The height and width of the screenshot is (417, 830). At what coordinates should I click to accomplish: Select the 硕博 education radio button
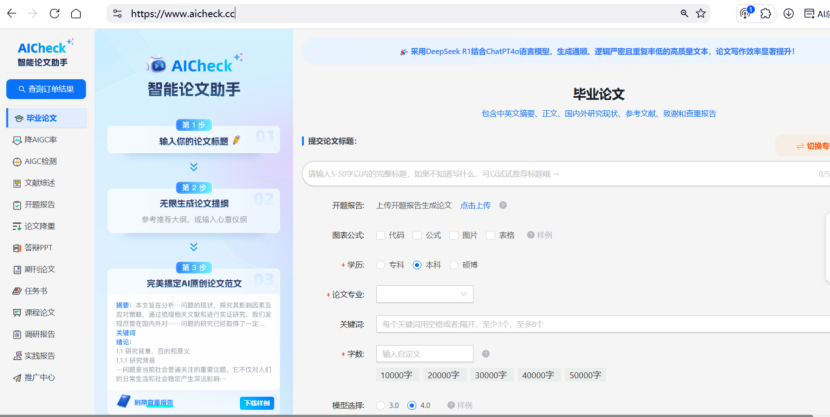(x=454, y=265)
